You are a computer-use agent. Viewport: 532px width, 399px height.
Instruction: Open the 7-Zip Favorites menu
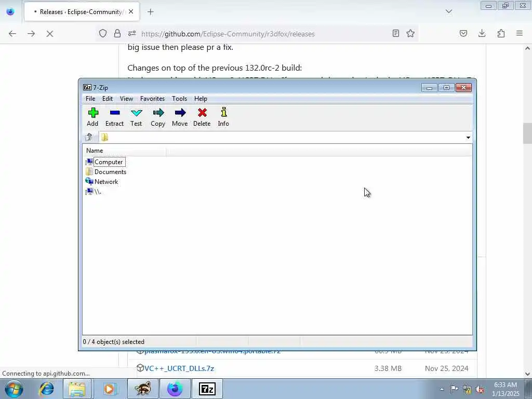click(x=152, y=98)
